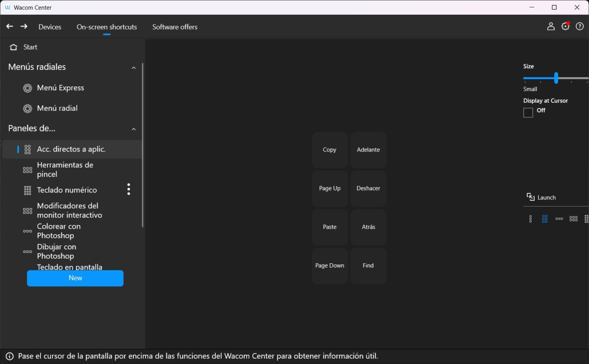
Task: Open the Devices tab
Action: pyautogui.click(x=50, y=27)
